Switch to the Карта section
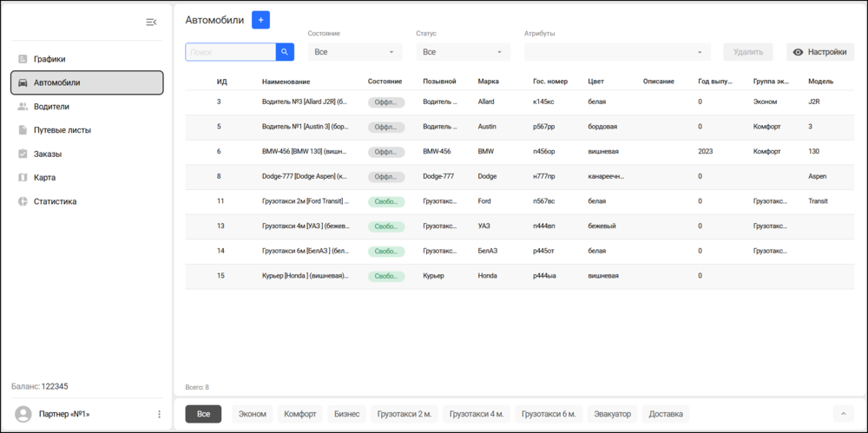868x433 pixels. [87, 178]
